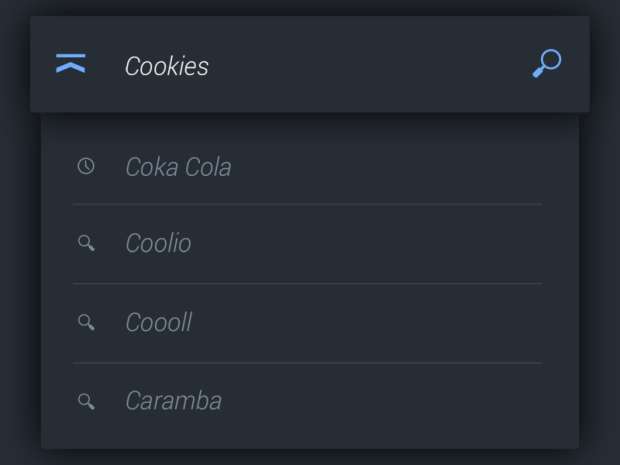Click the small magnifier icon beside Coooll
Image resolution: width=620 pixels, height=465 pixels.
pos(86,322)
